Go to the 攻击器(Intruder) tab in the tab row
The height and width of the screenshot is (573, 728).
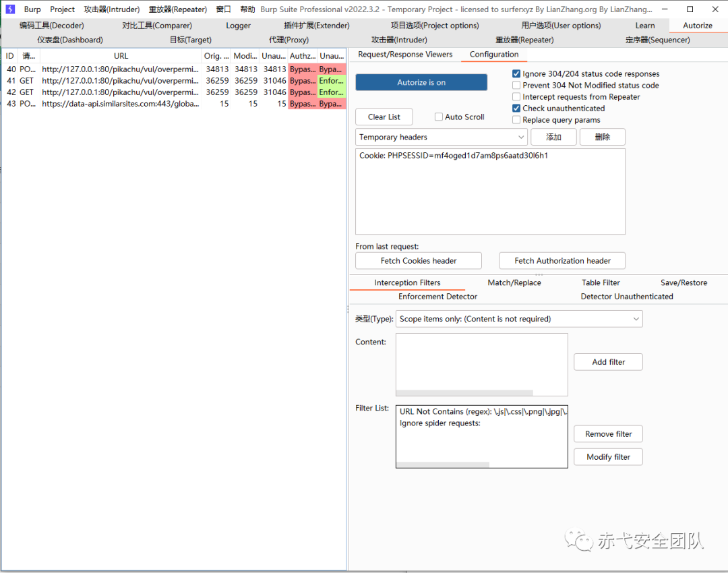click(399, 40)
